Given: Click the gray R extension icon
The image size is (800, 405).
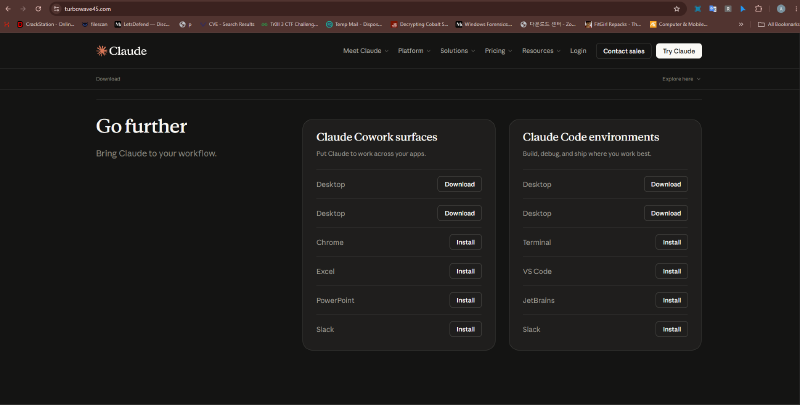Looking at the screenshot, I should (x=728, y=9).
